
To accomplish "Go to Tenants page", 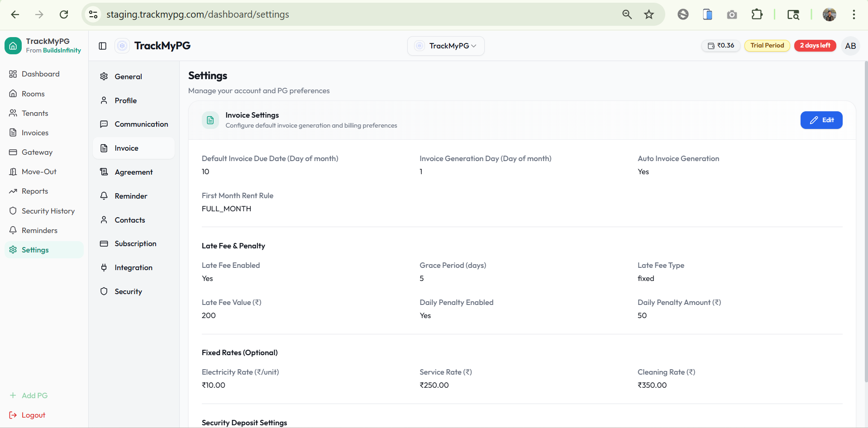I will pos(44,113).
